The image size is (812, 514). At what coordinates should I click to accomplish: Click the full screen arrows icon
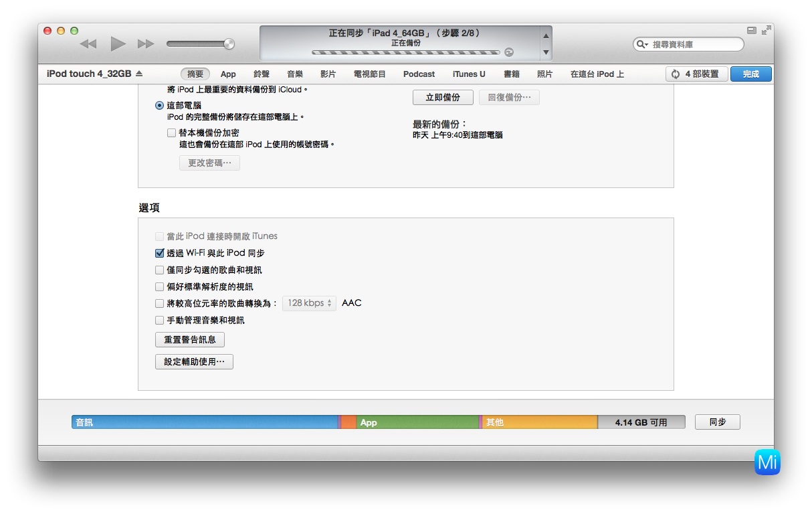click(767, 30)
